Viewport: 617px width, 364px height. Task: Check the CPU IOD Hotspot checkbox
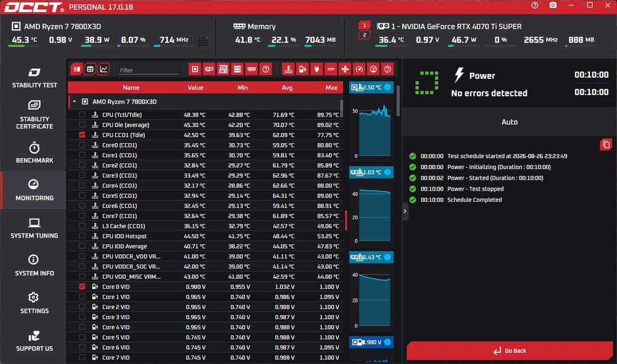tap(82, 236)
